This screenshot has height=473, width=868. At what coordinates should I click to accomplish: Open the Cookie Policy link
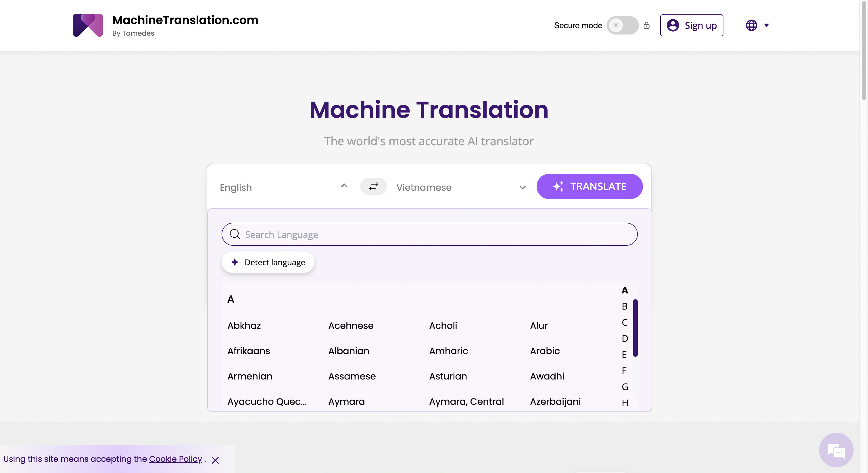(176, 459)
